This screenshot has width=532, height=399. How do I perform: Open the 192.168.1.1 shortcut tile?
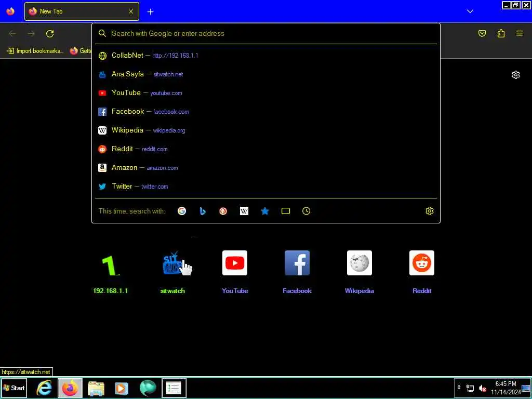pyautogui.click(x=110, y=271)
